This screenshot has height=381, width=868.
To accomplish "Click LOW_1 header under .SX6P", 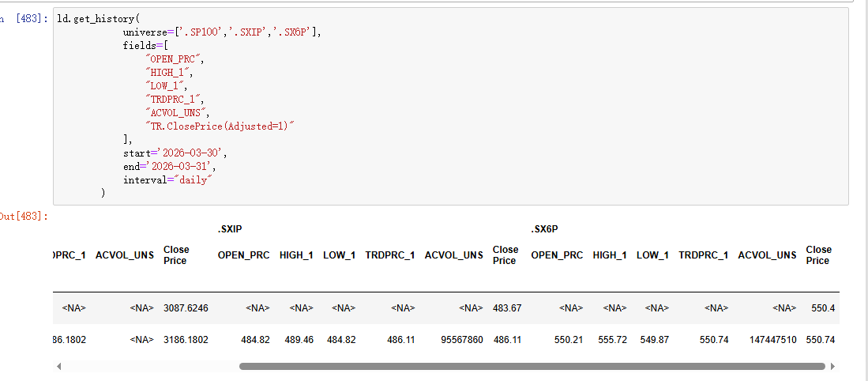I will 652,255.
